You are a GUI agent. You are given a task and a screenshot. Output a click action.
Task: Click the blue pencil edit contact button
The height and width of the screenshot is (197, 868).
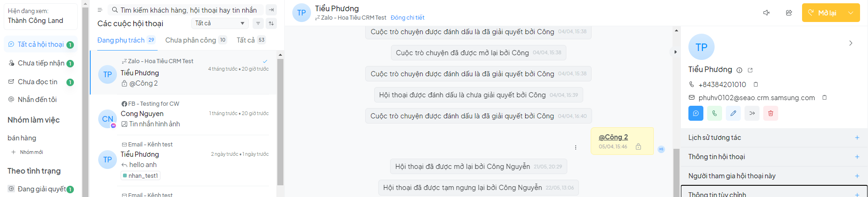(733, 113)
